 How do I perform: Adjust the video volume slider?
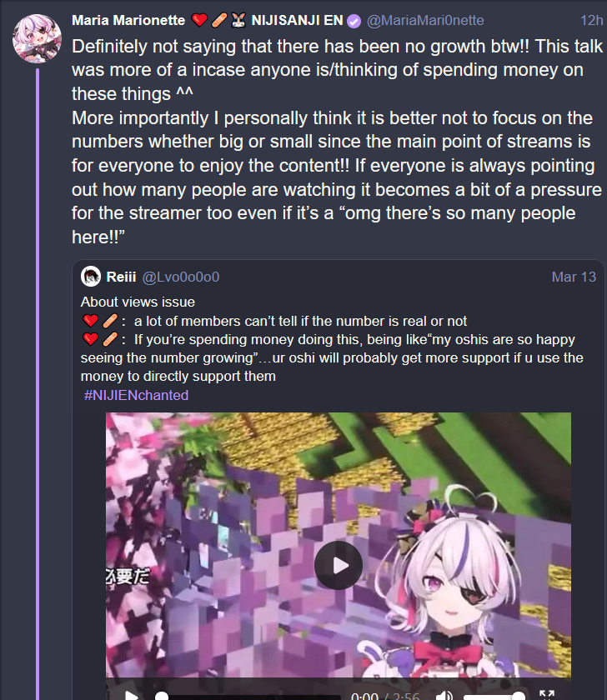(x=494, y=696)
